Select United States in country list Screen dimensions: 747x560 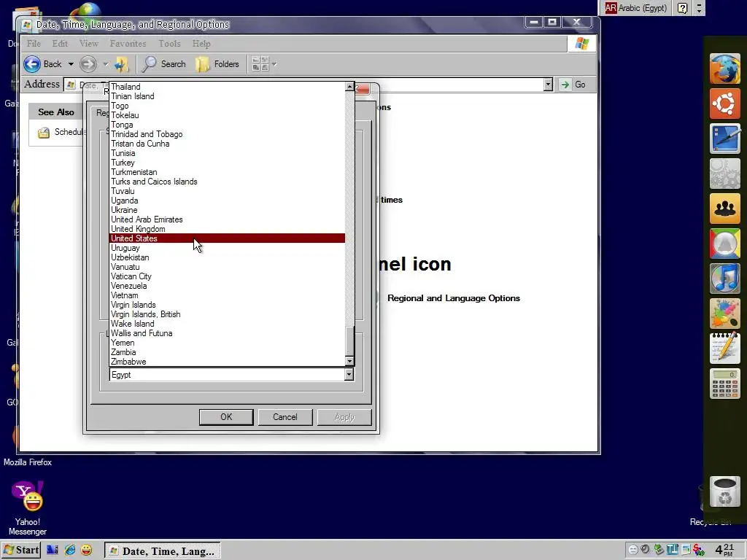(227, 238)
